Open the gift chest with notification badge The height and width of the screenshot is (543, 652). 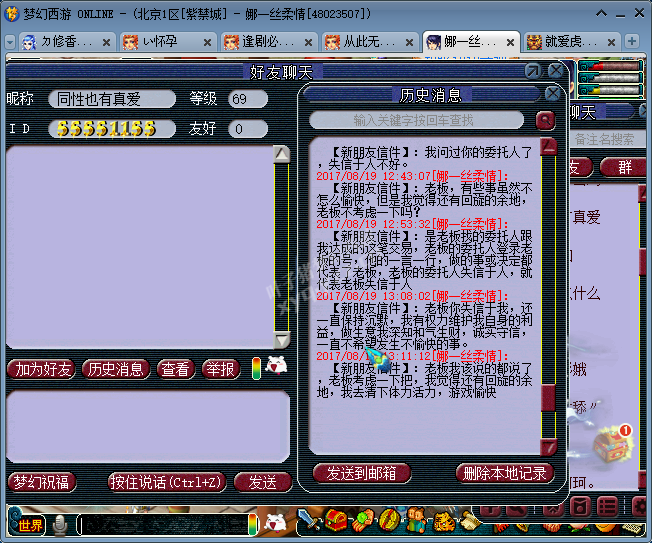(612, 444)
